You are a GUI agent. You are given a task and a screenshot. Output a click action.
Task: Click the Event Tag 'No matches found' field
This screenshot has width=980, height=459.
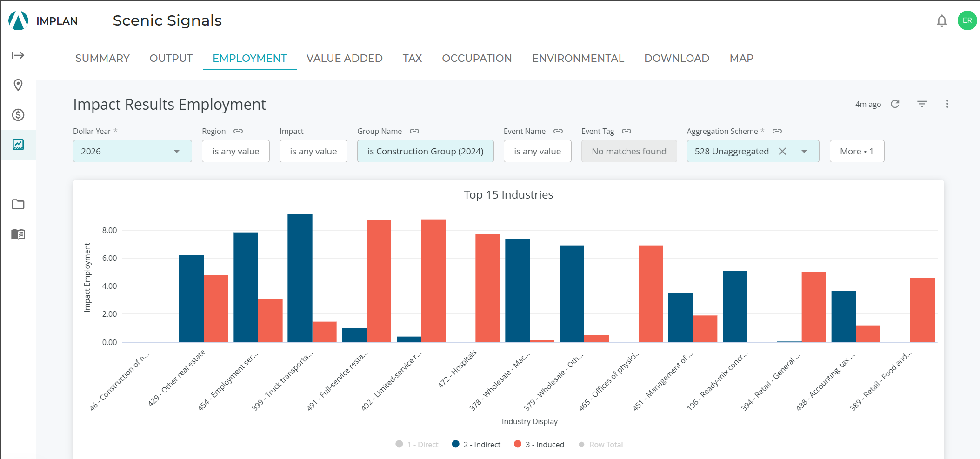629,151
